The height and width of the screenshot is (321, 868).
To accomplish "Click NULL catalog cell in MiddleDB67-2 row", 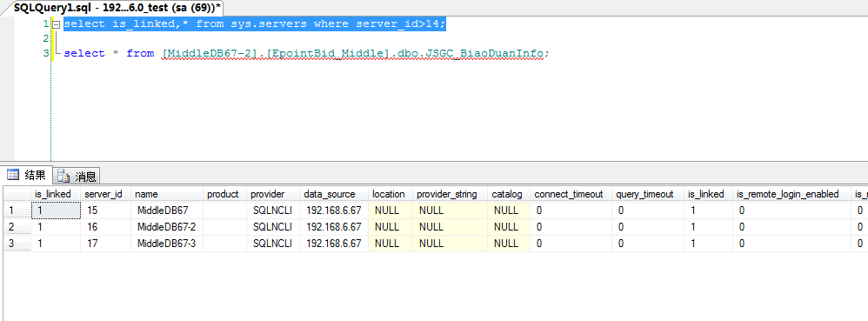I will tap(509, 227).
